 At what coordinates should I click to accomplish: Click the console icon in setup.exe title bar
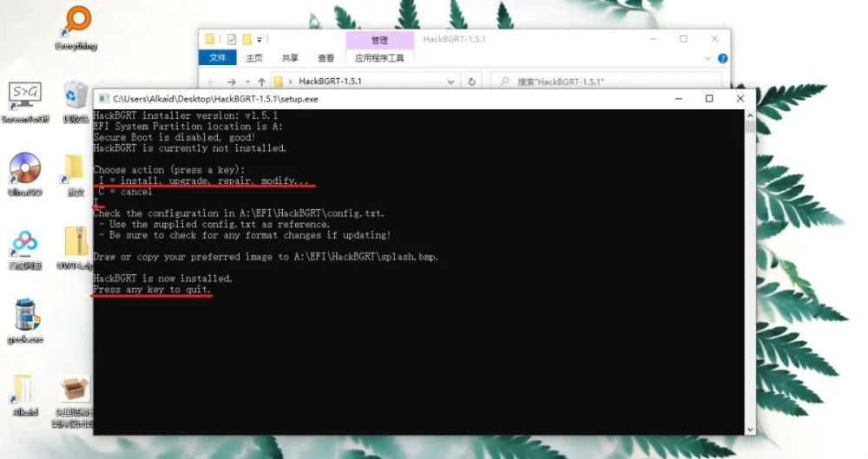103,99
